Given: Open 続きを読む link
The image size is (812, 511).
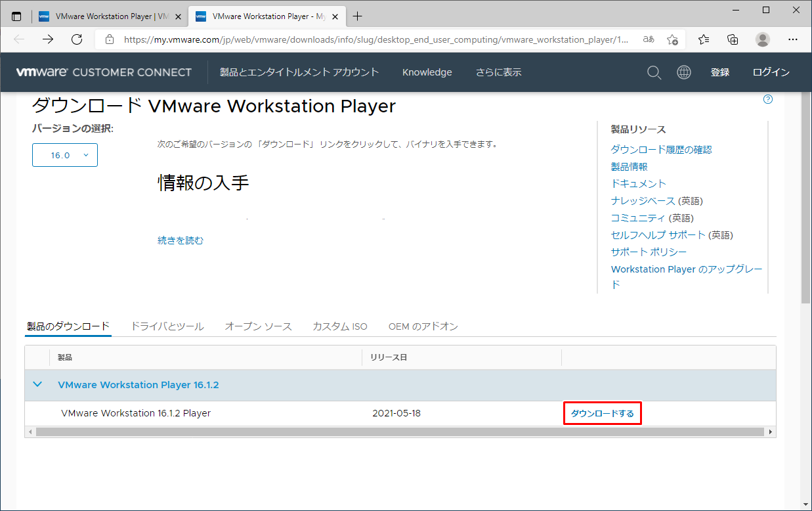Looking at the screenshot, I should (181, 240).
